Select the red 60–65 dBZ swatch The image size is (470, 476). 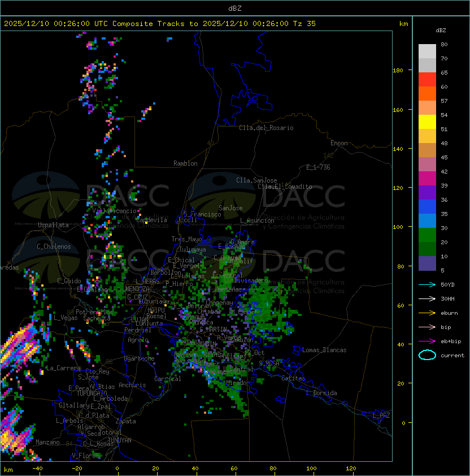(x=427, y=80)
